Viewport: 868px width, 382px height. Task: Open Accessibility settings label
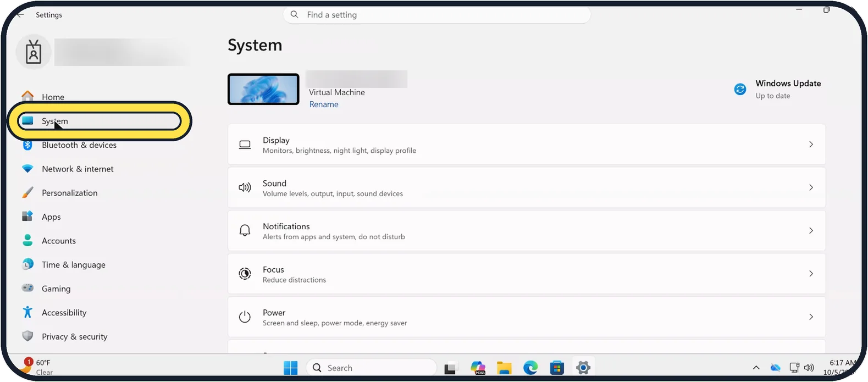(64, 313)
